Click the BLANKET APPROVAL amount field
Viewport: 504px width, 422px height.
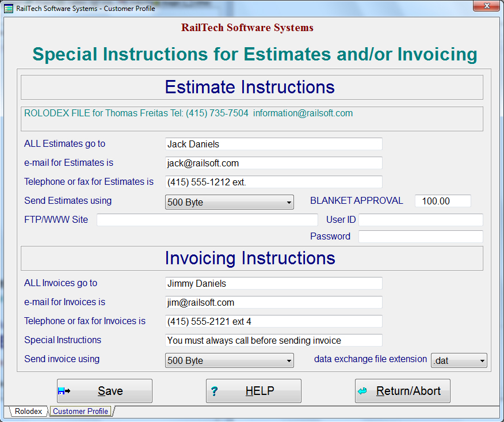click(442, 201)
